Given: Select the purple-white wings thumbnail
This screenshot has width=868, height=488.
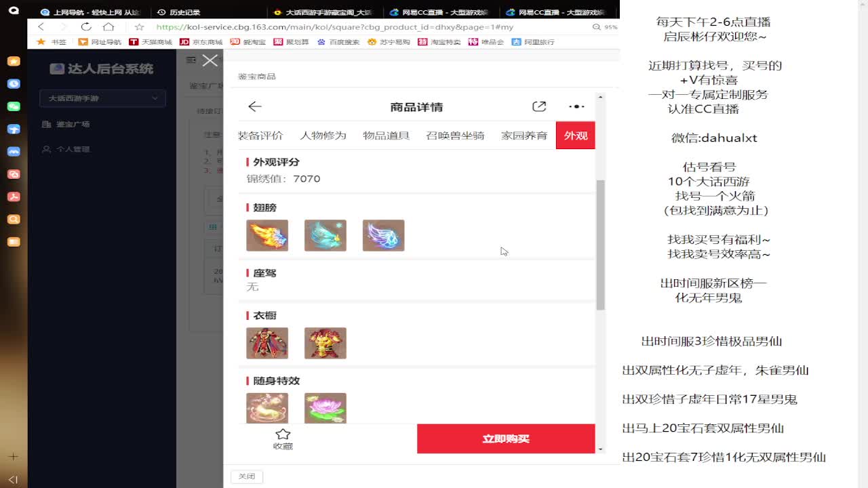Looking at the screenshot, I should pos(384,235).
